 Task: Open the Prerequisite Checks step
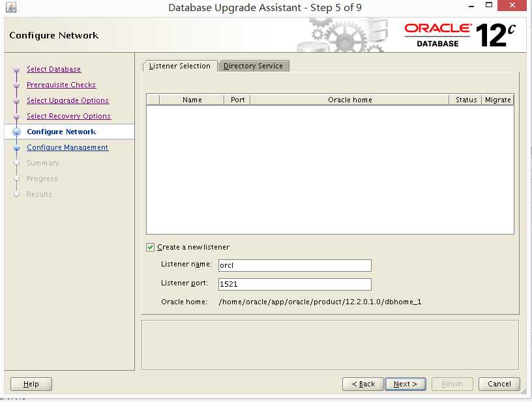pos(61,85)
